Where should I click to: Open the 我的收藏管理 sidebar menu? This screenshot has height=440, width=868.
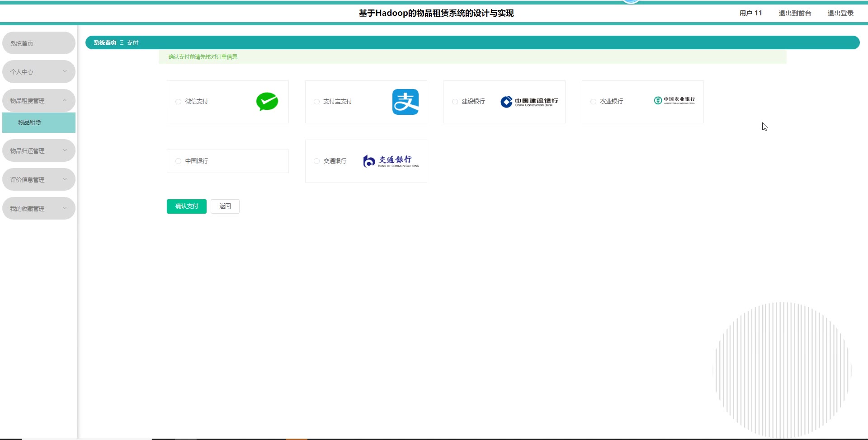click(39, 209)
